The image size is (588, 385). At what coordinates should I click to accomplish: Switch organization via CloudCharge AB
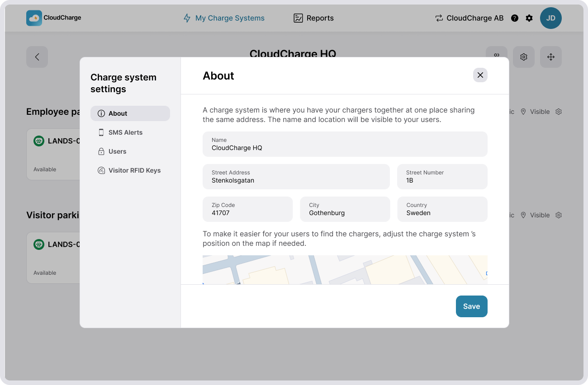click(469, 18)
